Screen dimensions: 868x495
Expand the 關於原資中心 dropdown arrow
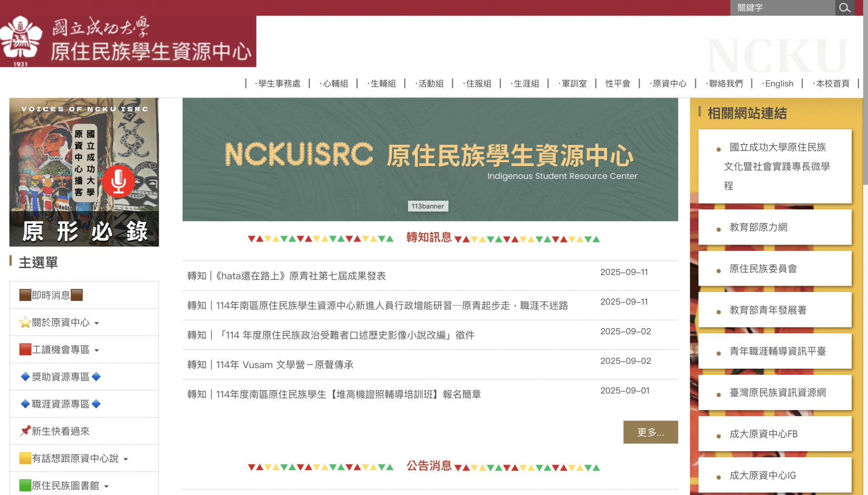(x=97, y=323)
